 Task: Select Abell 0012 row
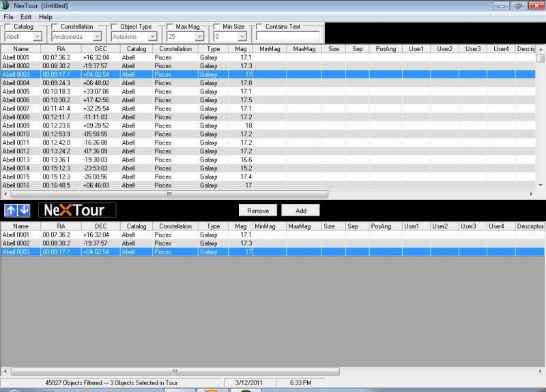[x=268, y=151]
